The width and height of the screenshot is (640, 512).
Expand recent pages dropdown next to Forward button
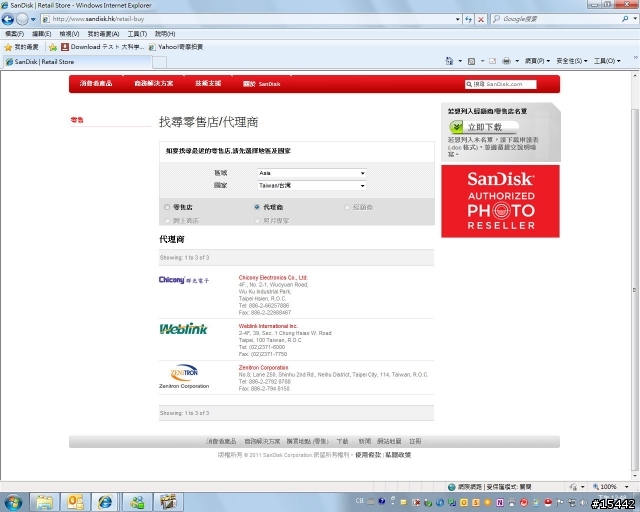pos(33,19)
